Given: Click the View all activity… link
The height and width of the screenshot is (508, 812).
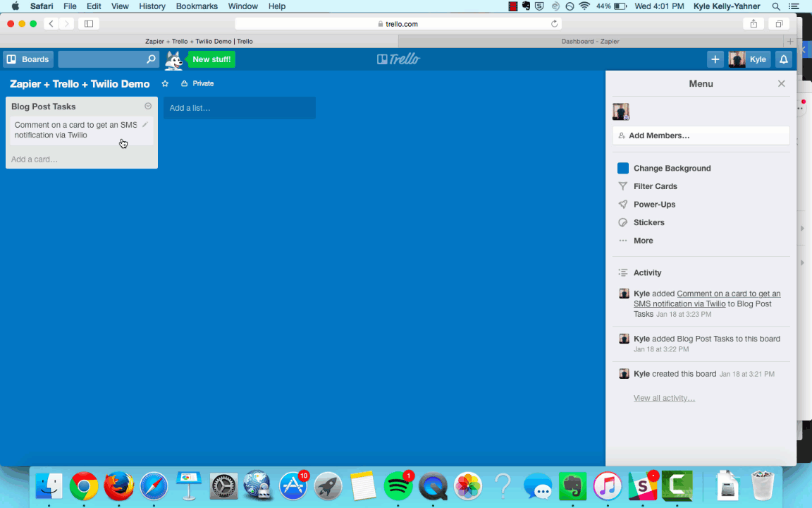Looking at the screenshot, I should click(x=664, y=398).
